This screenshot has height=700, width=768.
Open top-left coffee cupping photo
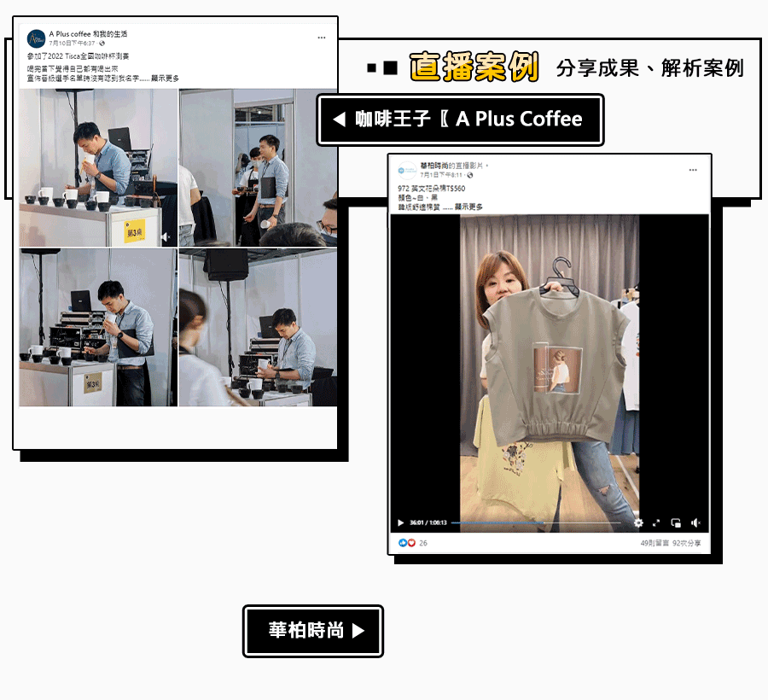[x=98, y=167]
